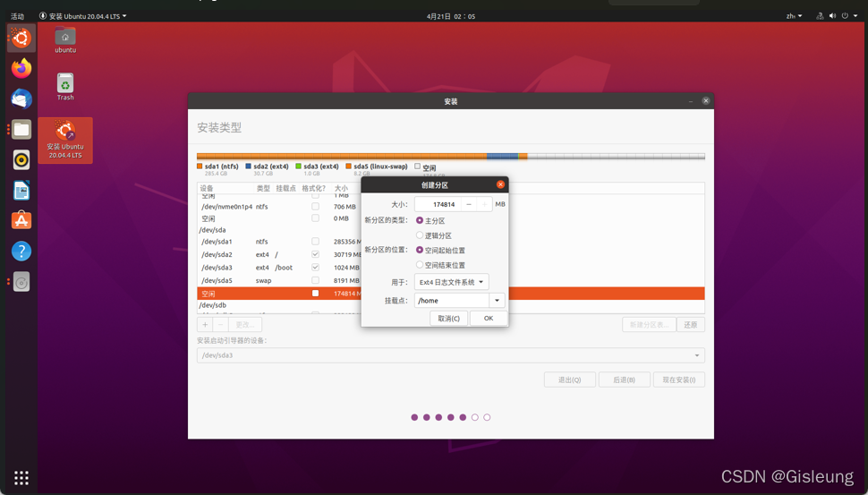
Task: Click the Format? (格式化?) column header
Action: (314, 188)
